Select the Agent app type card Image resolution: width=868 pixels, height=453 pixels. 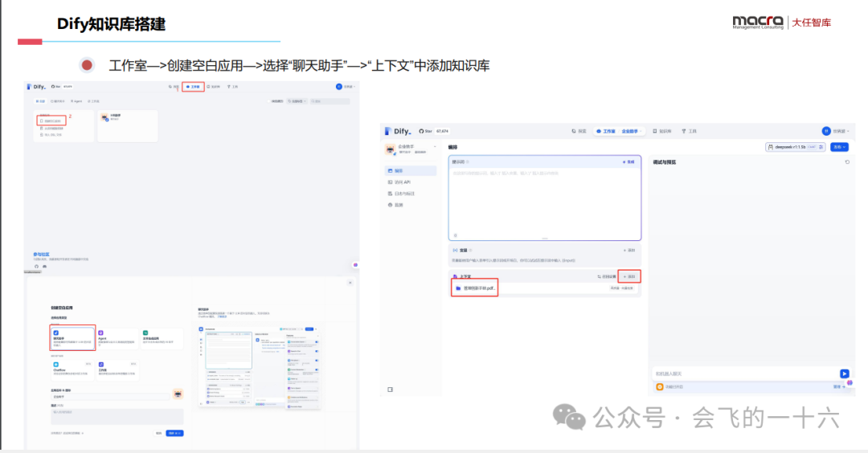click(117, 338)
